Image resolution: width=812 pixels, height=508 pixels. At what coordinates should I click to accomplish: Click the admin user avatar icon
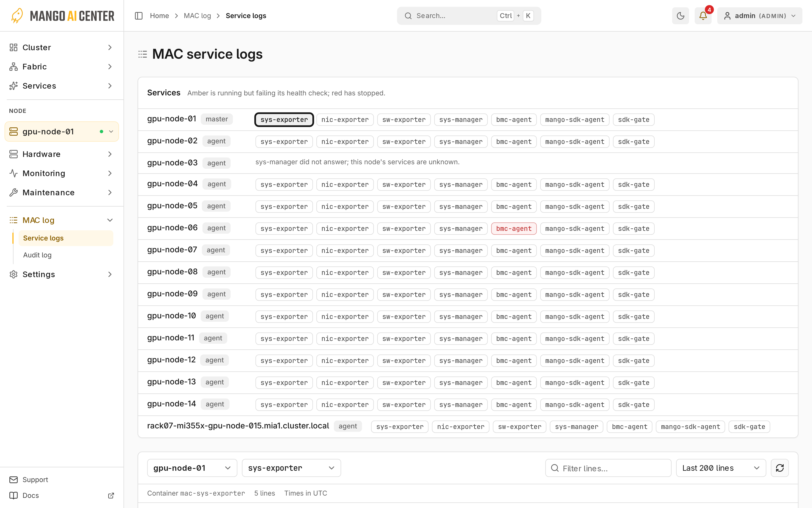click(x=727, y=16)
